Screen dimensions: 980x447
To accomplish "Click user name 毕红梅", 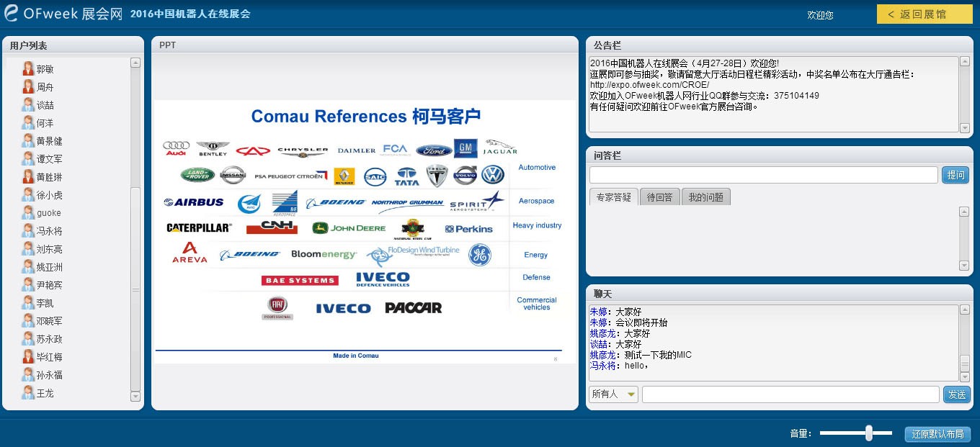I will click(49, 357).
